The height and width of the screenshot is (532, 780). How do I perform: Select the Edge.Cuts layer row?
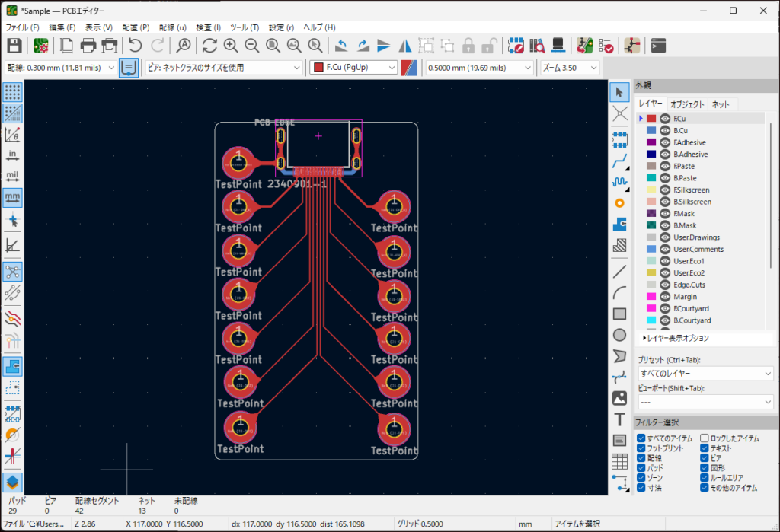point(689,285)
